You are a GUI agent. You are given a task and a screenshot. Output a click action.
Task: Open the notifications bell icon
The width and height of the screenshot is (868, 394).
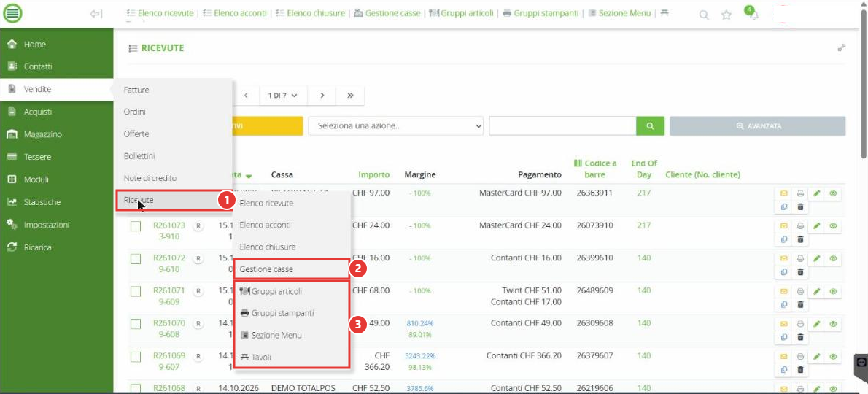tap(753, 15)
